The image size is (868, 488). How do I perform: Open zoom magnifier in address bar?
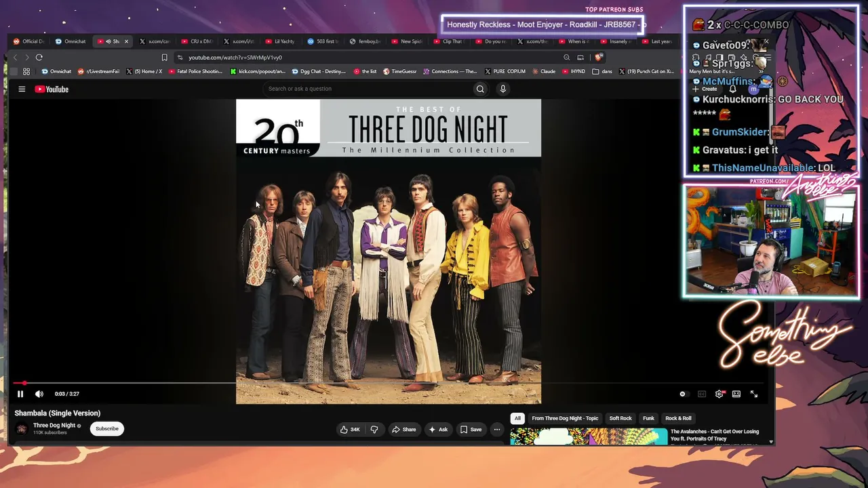click(566, 58)
